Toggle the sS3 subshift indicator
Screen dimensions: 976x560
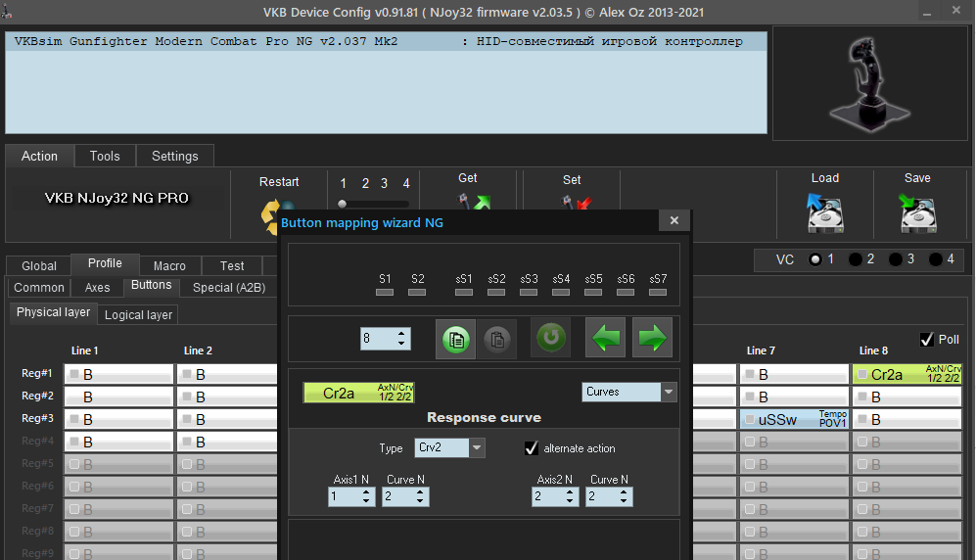click(x=529, y=292)
